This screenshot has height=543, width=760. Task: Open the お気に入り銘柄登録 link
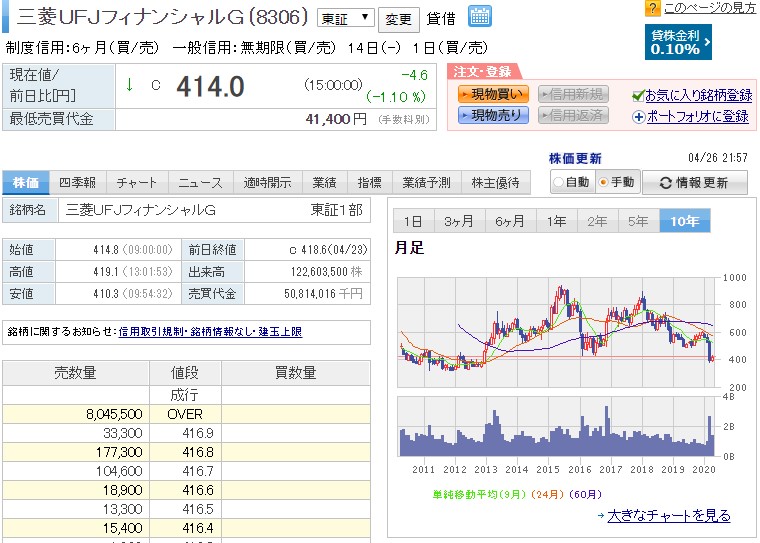pyautogui.click(x=698, y=96)
